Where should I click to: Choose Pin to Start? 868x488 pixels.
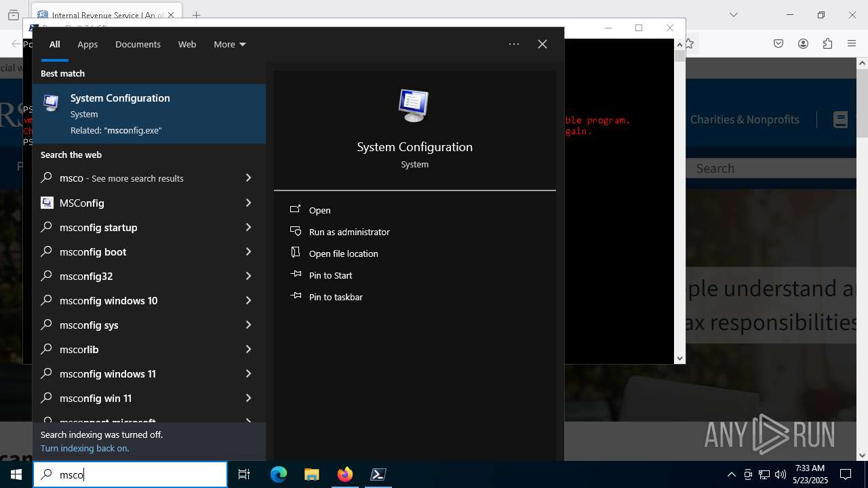coord(331,275)
